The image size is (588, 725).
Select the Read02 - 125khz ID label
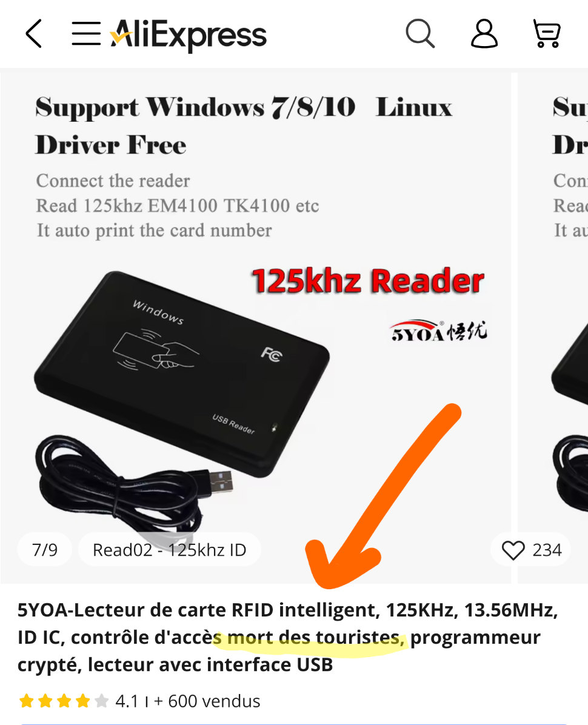170,550
